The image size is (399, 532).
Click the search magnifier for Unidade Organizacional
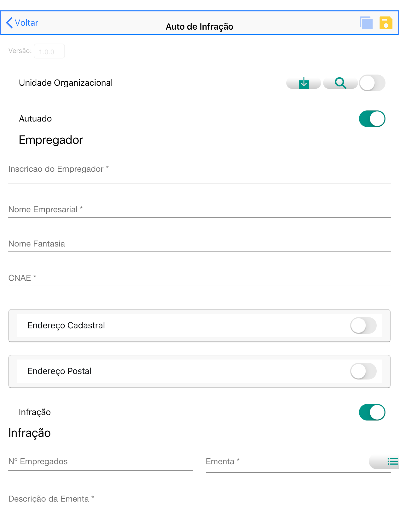(x=340, y=83)
